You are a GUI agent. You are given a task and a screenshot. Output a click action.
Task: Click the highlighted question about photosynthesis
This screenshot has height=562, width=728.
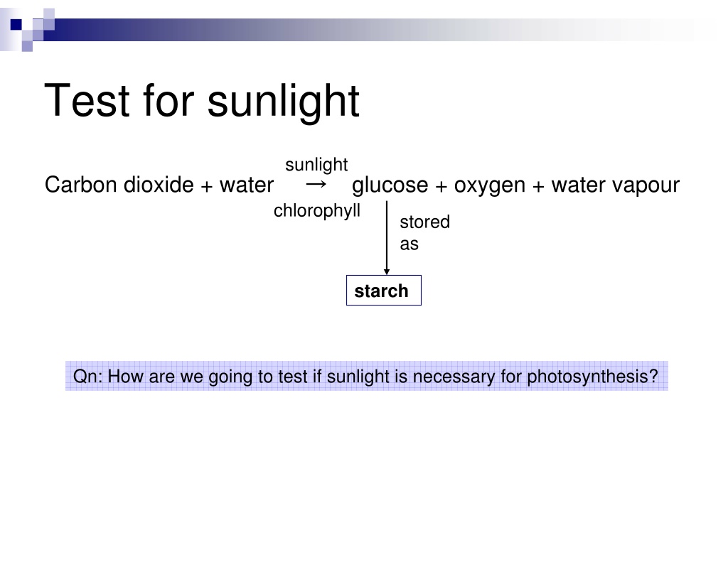[366, 376]
